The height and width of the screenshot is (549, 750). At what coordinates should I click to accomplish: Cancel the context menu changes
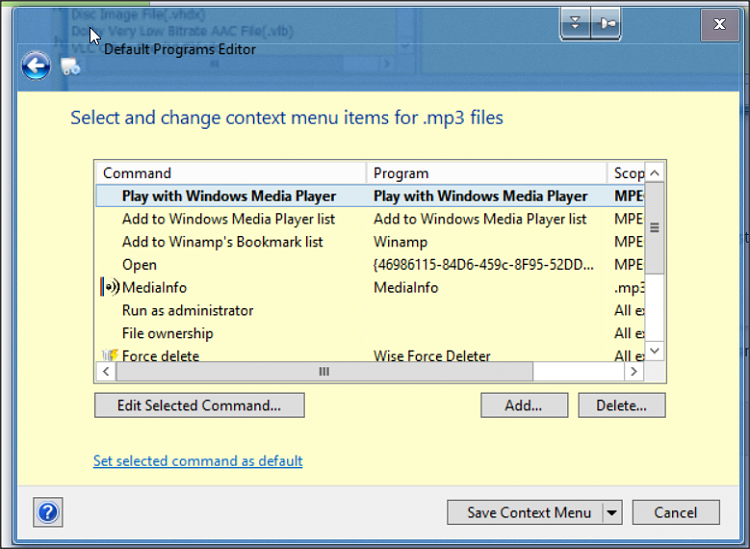[675, 513]
